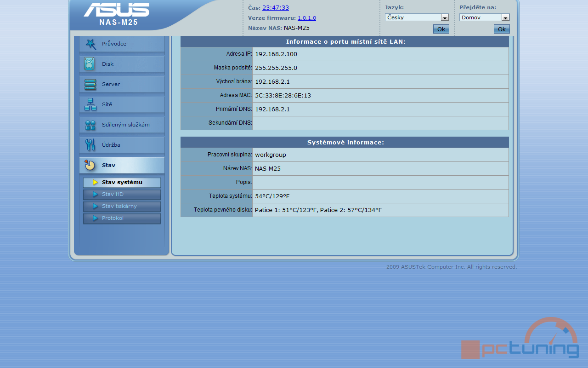The image size is (588, 368).
Task: Click the Disk drive icon
Action: [x=90, y=64]
